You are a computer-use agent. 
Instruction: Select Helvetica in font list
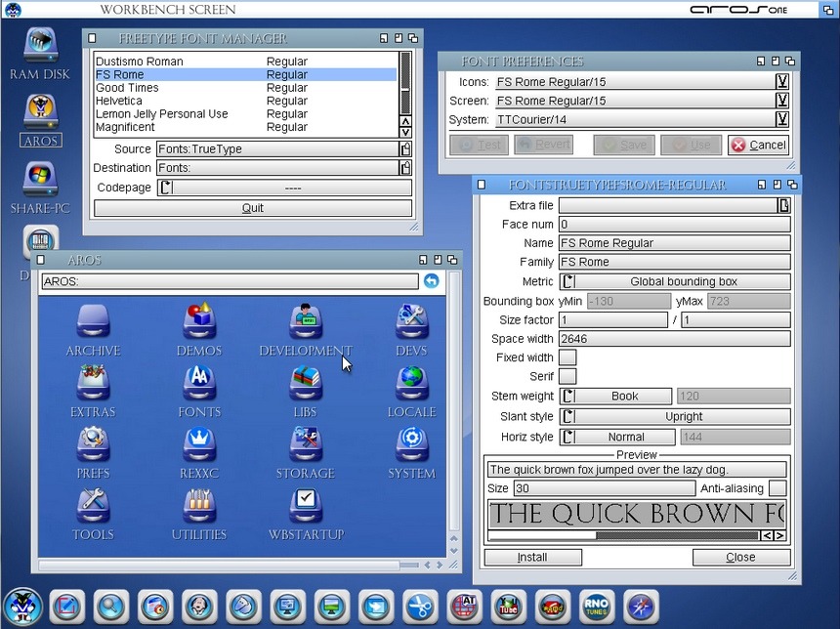pos(245,101)
